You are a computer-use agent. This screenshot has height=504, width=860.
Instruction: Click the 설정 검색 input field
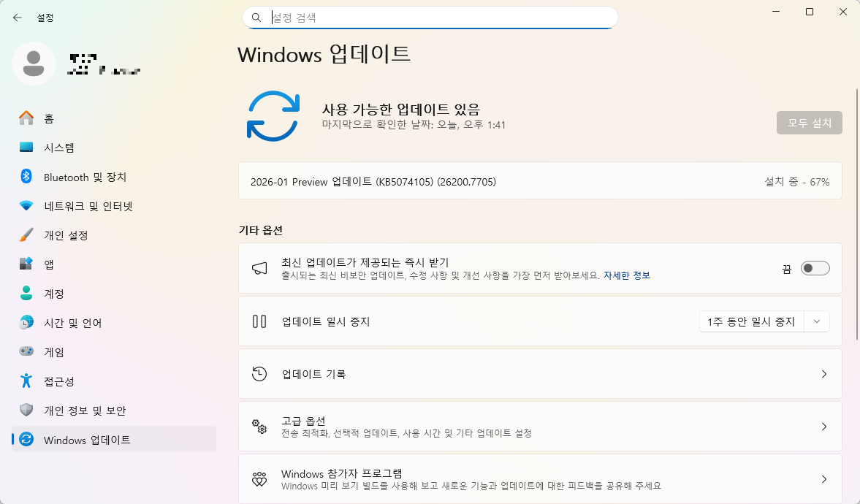430,18
